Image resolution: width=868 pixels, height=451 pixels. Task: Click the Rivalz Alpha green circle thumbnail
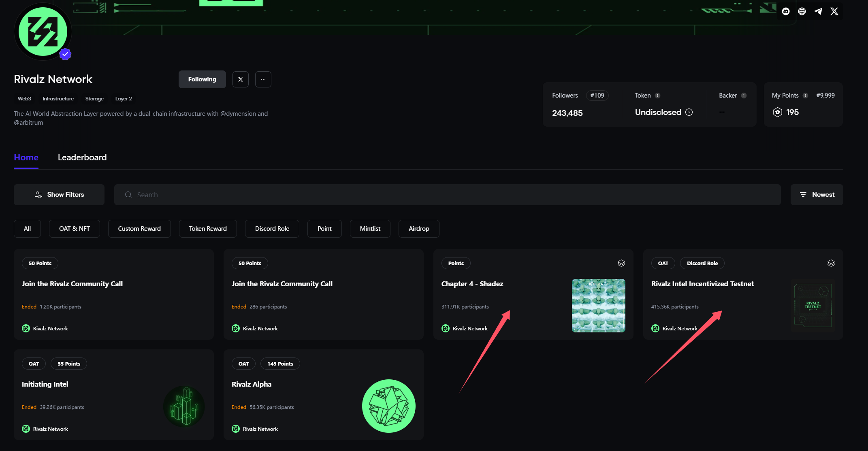(389, 406)
